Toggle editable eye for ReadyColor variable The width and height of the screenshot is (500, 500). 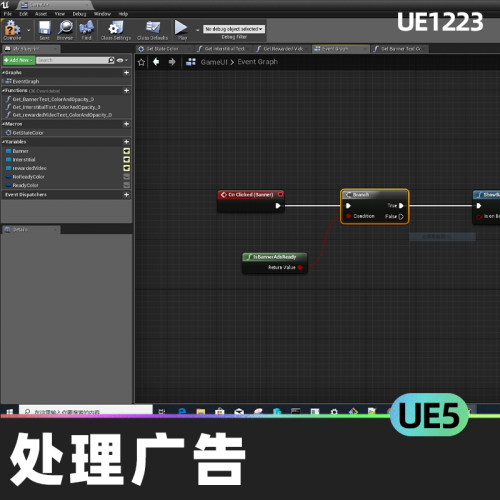[x=126, y=185]
